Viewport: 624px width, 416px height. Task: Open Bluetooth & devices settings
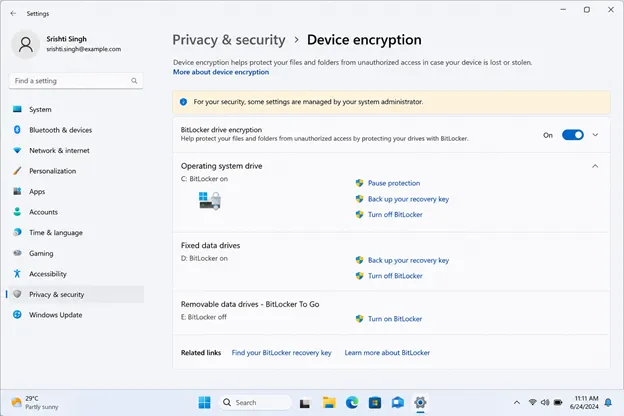76,130
